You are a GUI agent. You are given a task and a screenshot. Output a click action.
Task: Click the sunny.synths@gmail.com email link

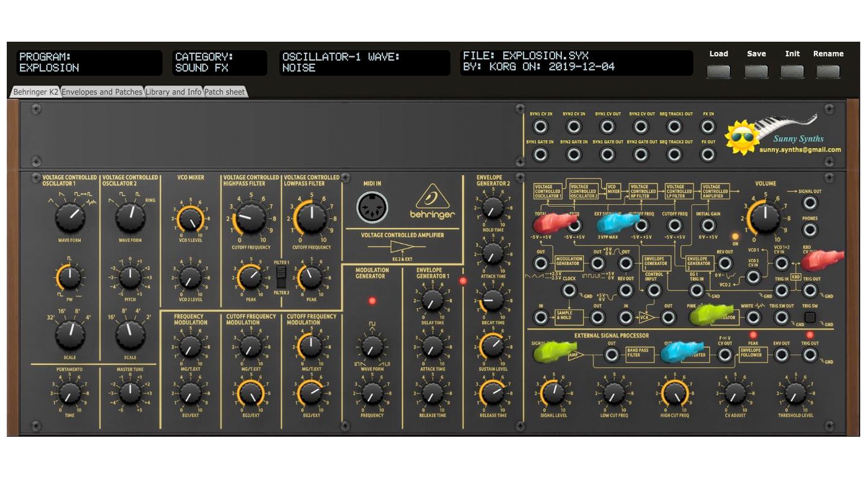800,150
